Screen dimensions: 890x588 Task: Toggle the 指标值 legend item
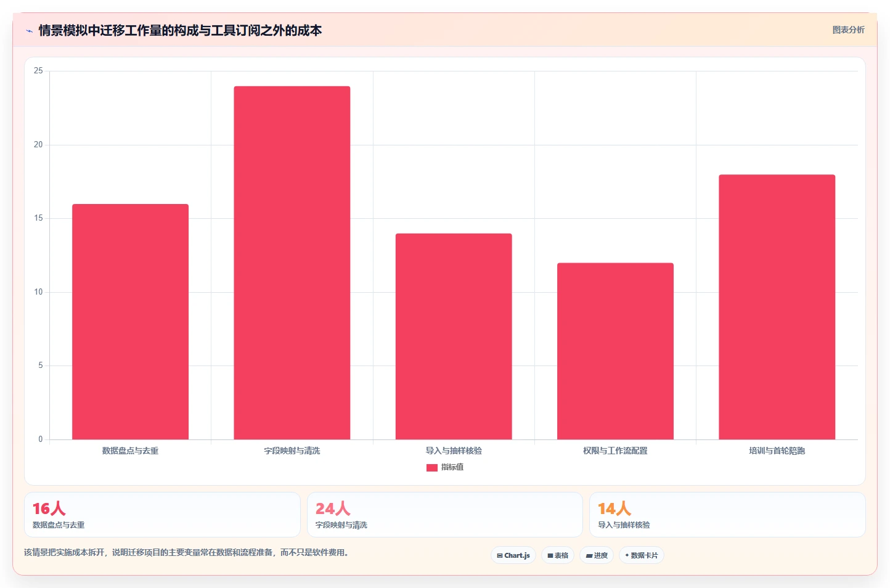[x=445, y=467]
